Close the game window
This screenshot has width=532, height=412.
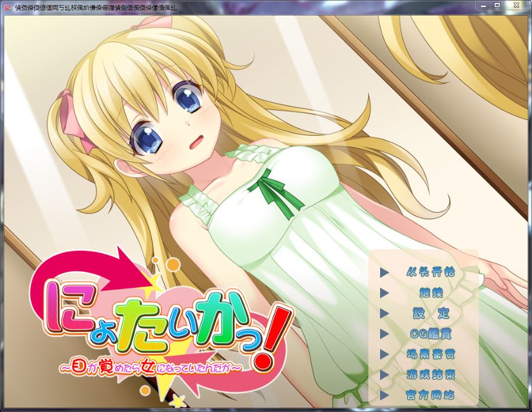517,5
